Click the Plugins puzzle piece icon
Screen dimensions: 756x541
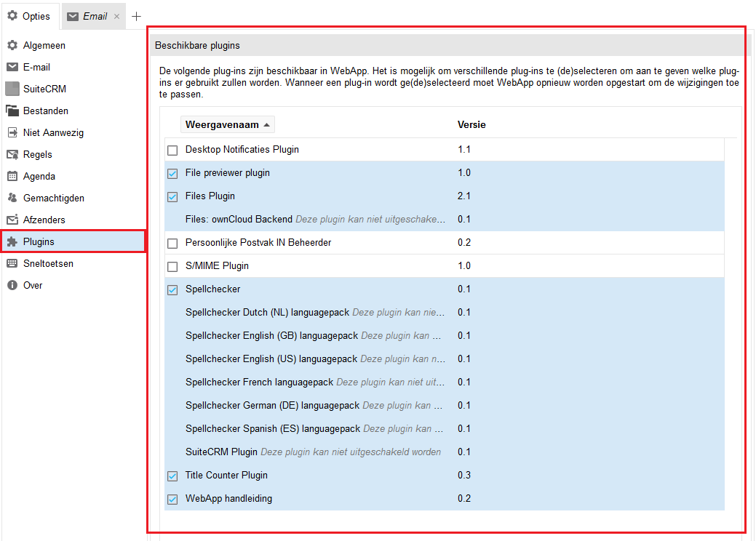12,241
